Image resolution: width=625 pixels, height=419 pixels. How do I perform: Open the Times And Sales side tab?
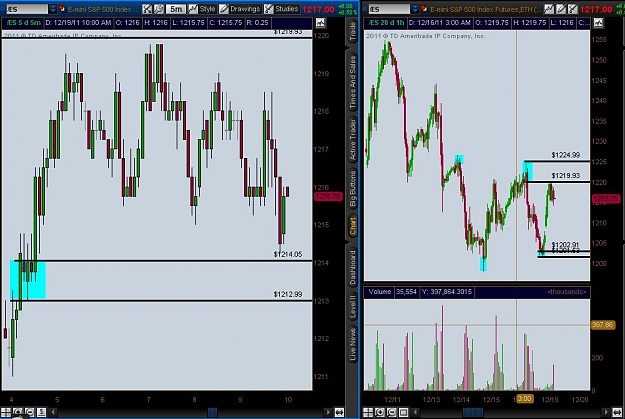tap(352, 82)
